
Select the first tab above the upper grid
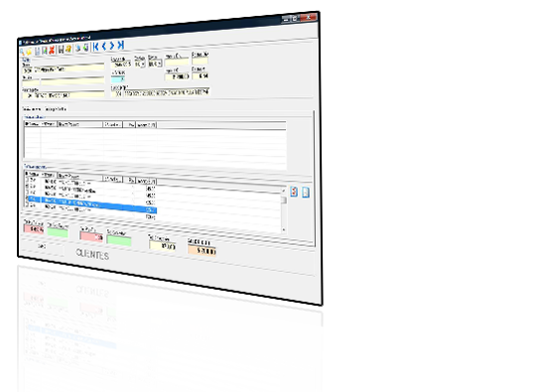(x=32, y=109)
